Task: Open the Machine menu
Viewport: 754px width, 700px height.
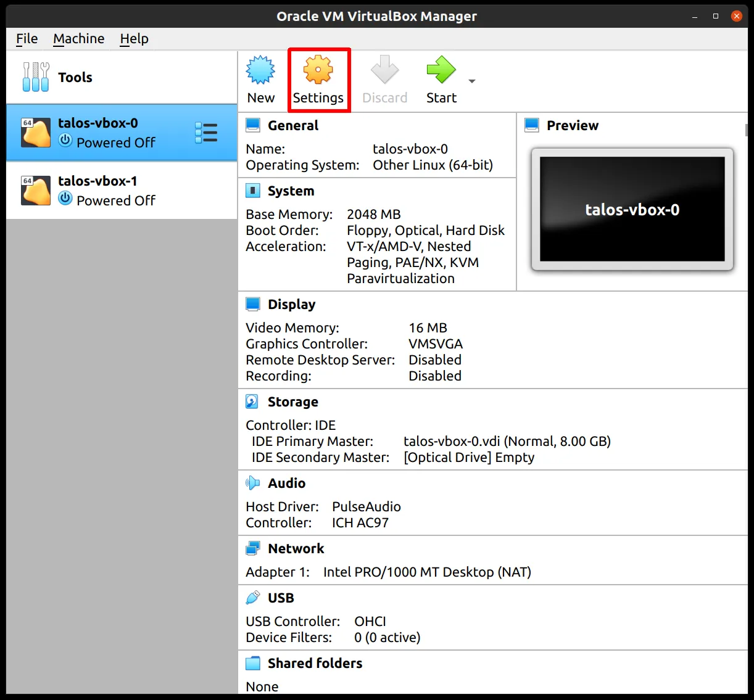Action: 78,39
